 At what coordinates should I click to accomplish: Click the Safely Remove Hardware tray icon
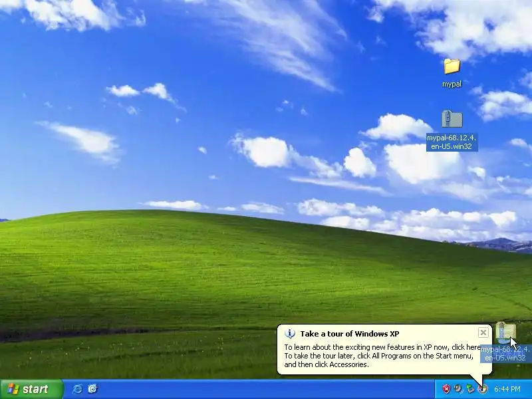(470, 389)
